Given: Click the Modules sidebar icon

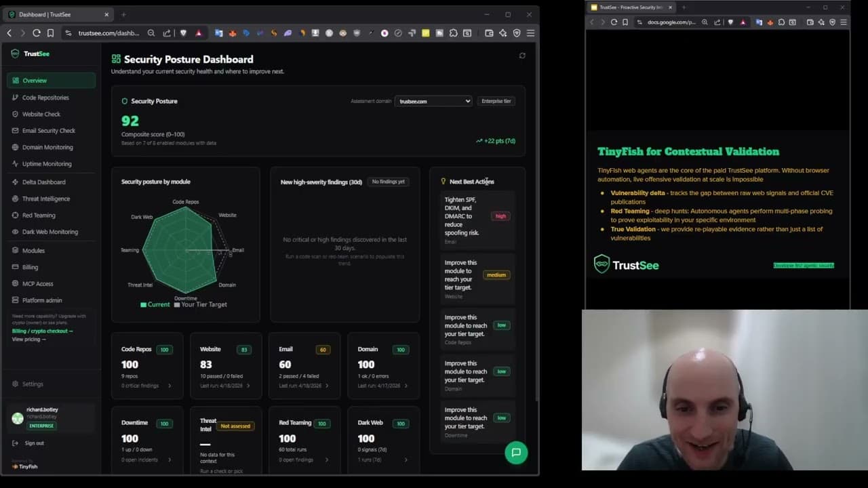Looking at the screenshot, I should click(16, 251).
